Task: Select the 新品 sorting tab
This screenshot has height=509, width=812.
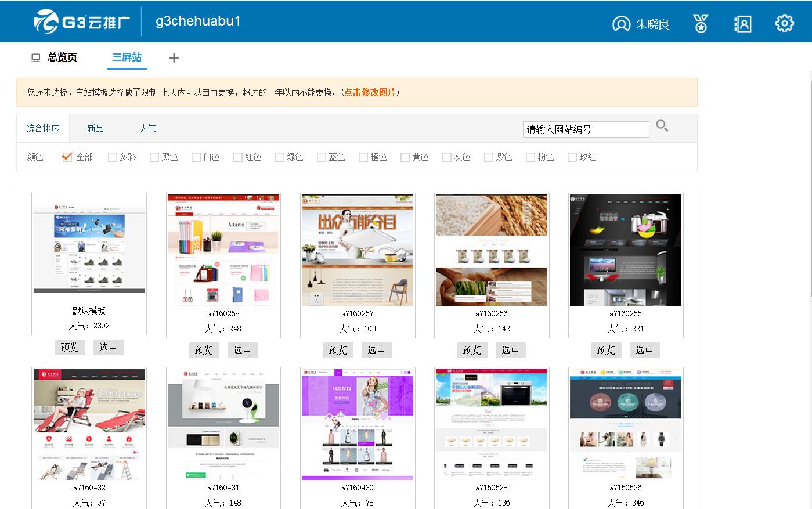Action: click(95, 128)
